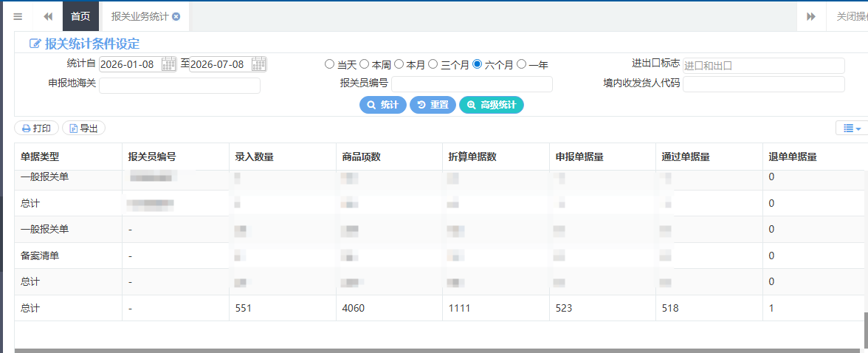The height and width of the screenshot is (353, 868).
Task: Toggle the hamburger sidebar menu icon
Action: pos(18,17)
